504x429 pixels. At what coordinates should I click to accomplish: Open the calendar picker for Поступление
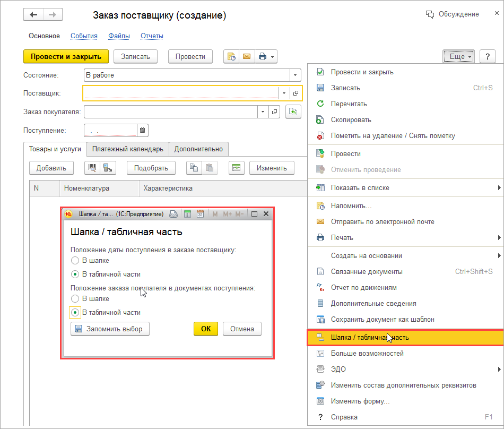142,130
